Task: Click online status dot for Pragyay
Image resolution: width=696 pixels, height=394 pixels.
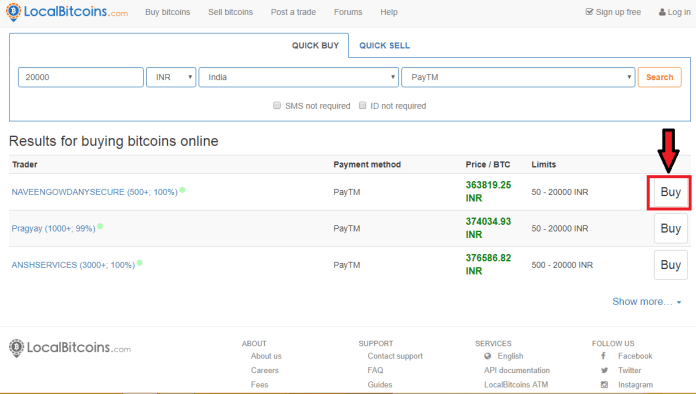Action: (x=100, y=226)
